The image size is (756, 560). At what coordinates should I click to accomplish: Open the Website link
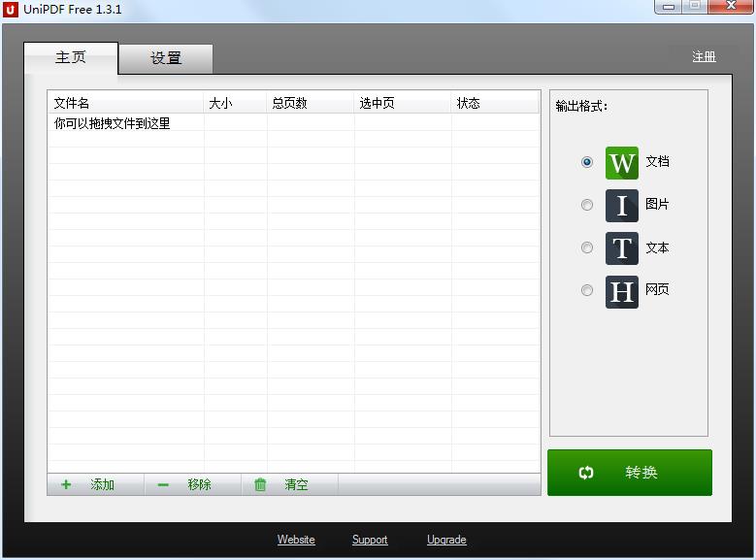coord(296,540)
